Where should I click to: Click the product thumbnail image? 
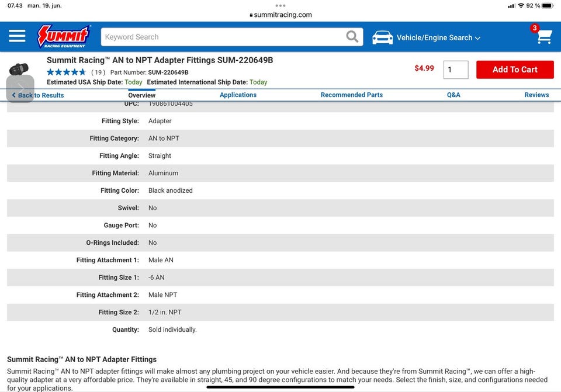(19, 69)
